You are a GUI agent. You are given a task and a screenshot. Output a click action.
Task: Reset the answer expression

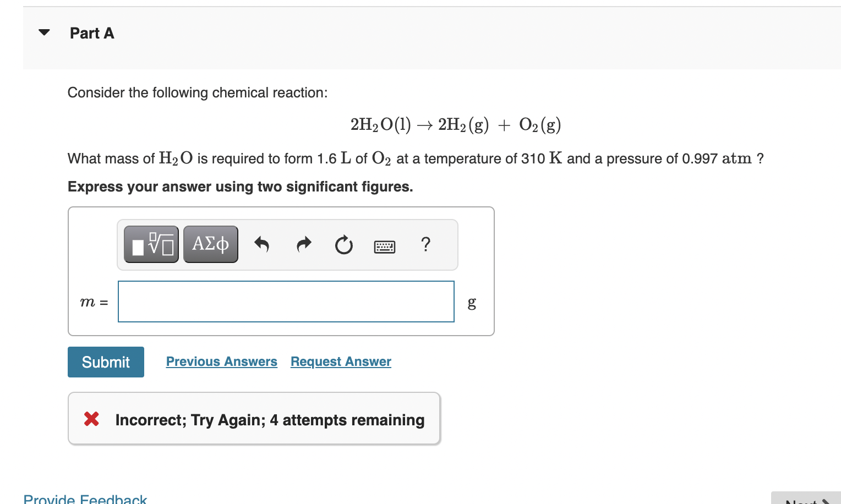click(x=343, y=245)
